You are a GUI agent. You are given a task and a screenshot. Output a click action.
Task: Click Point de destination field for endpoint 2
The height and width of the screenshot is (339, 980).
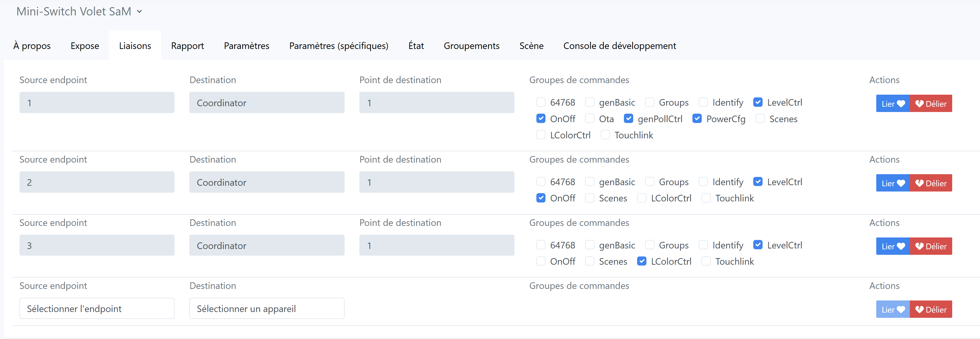(x=437, y=182)
